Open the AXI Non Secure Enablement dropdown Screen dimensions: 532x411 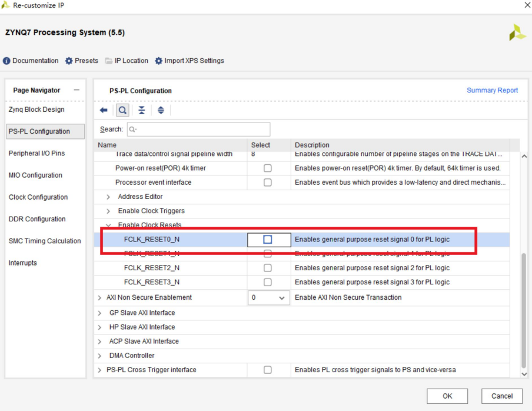268,298
